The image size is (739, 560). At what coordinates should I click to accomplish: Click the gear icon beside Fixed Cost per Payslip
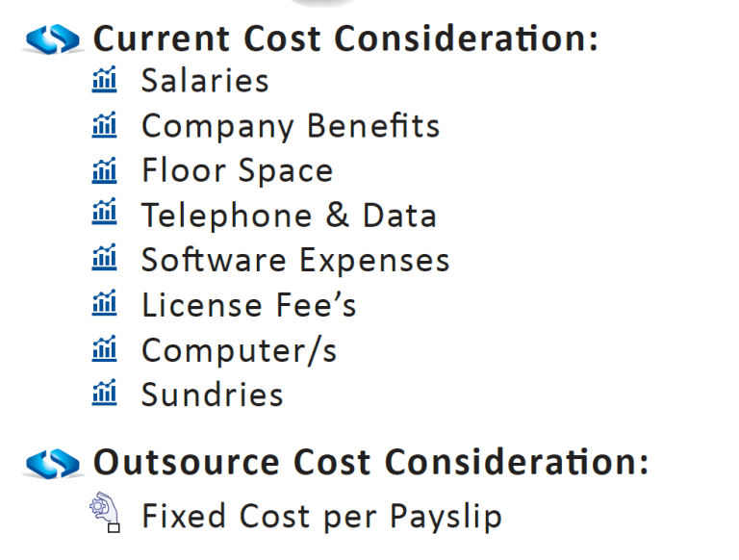click(104, 513)
